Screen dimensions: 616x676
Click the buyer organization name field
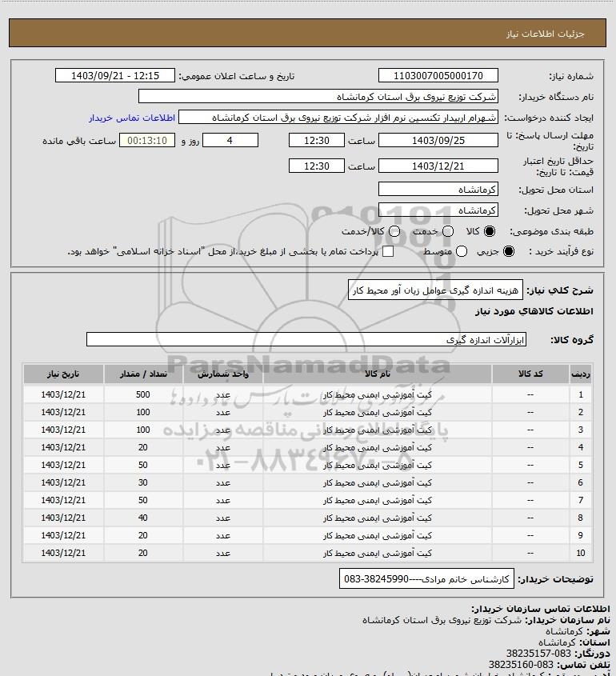(318, 97)
